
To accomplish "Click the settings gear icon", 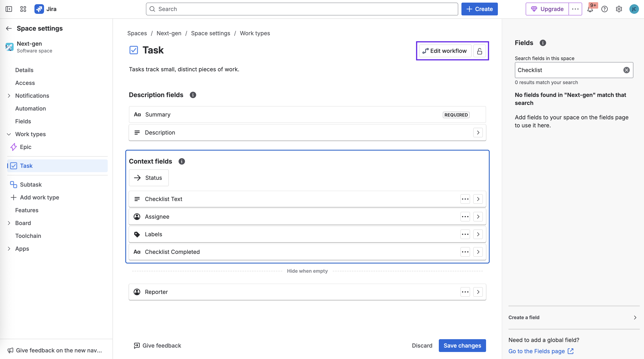I will [619, 9].
